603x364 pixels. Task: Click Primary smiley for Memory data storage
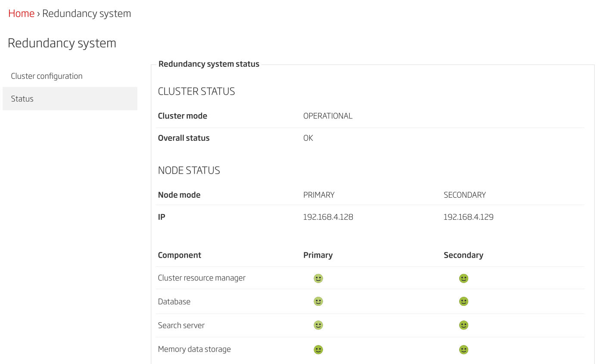coord(318,349)
